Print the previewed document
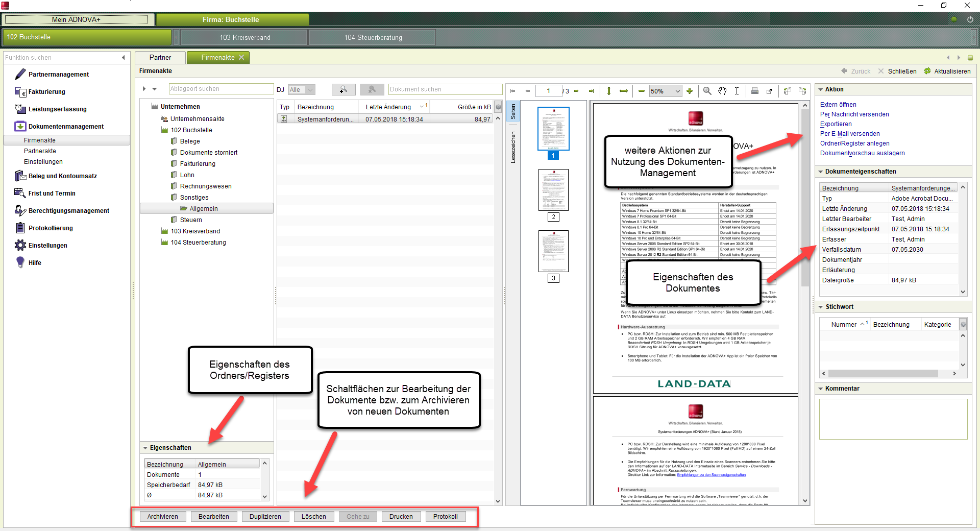 pyautogui.click(x=754, y=91)
